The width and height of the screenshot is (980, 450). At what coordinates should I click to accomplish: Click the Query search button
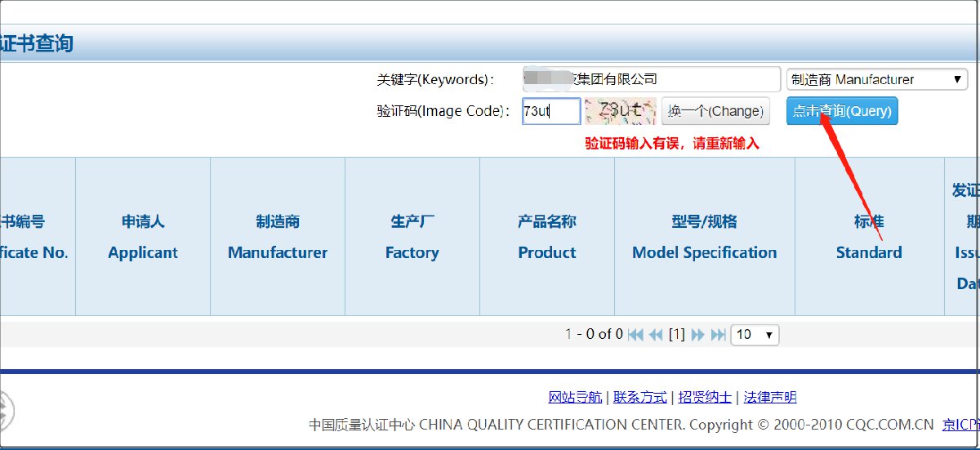point(842,111)
